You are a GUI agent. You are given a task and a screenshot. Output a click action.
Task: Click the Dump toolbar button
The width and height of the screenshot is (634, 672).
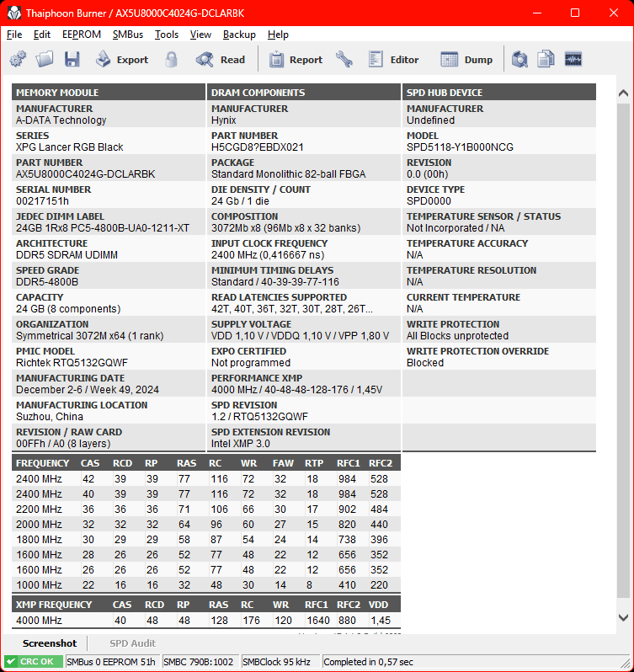click(466, 59)
